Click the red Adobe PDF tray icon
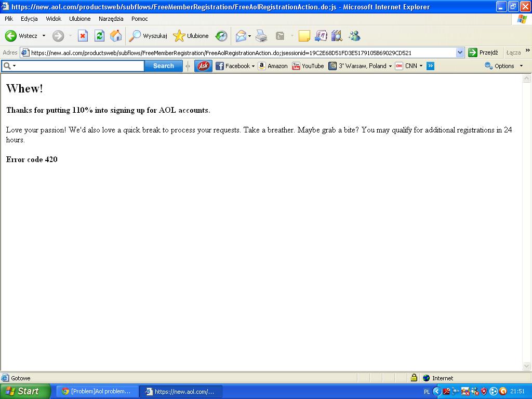This screenshot has height=399, width=532. [446, 392]
